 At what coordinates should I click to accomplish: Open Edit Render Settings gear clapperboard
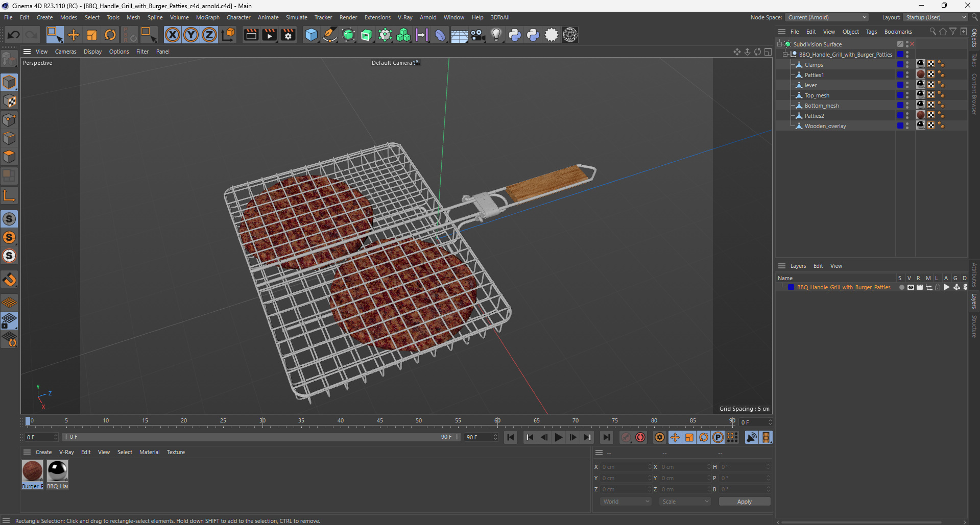288,35
